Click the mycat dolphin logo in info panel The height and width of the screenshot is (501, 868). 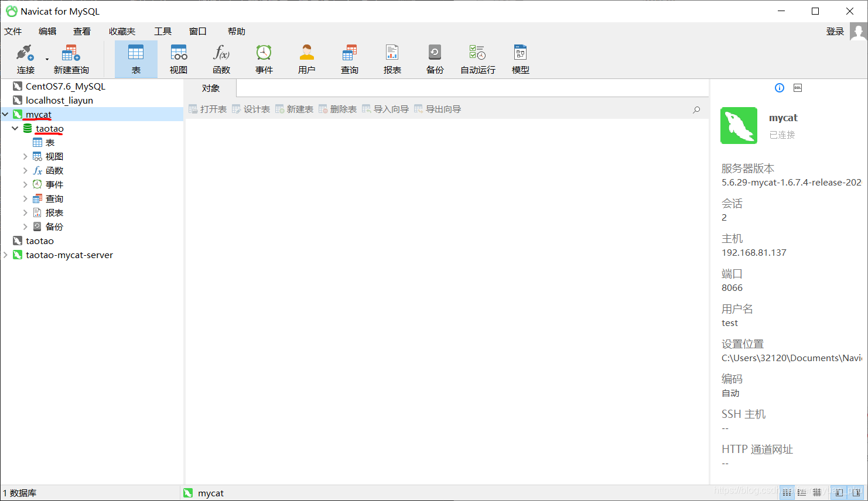(x=739, y=125)
